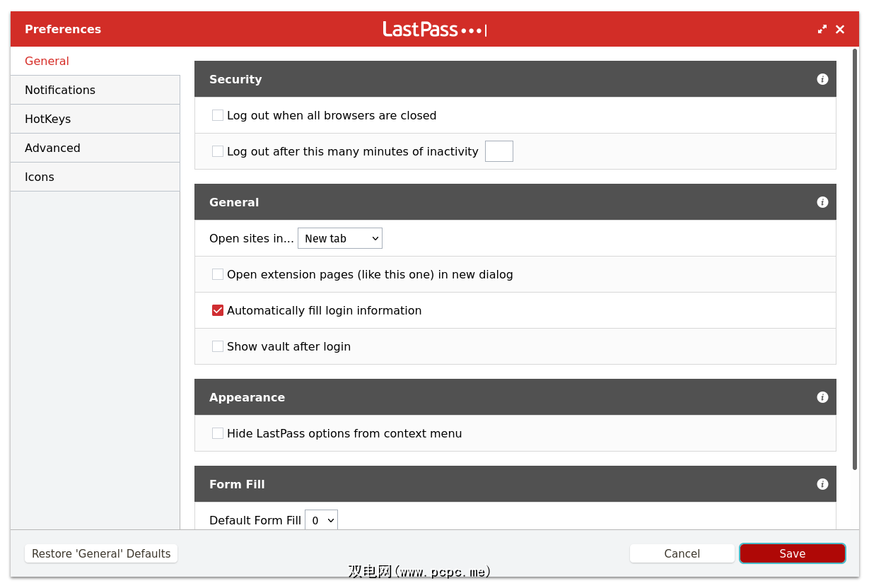Viewport: 869px width, 588px height.
Task: Click the inactivity minutes input field
Action: 499,151
